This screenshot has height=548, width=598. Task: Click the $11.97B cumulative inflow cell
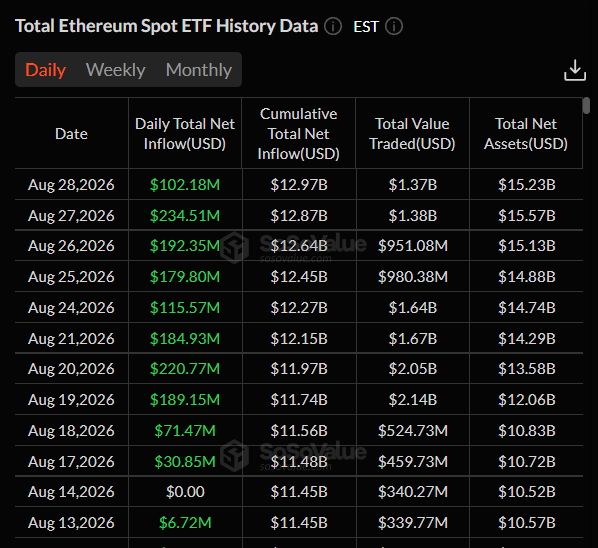(x=299, y=368)
